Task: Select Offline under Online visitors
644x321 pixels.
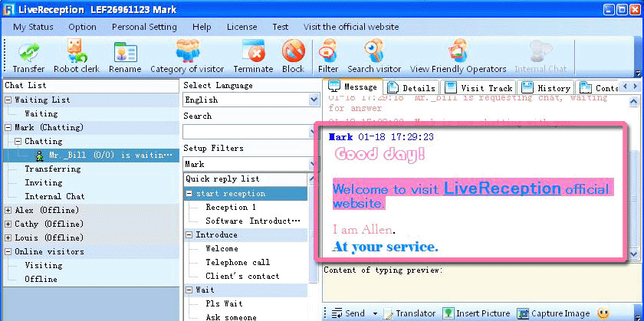Action: (41, 279)
